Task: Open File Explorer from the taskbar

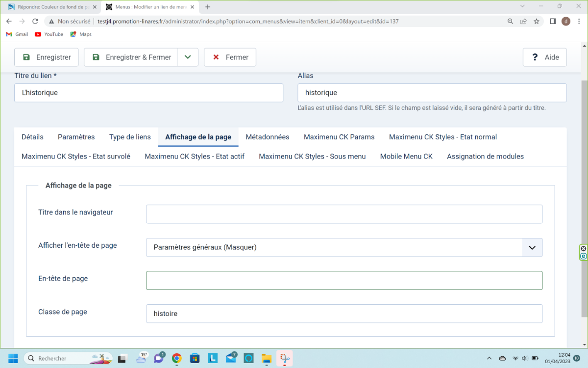Action: 267,358
